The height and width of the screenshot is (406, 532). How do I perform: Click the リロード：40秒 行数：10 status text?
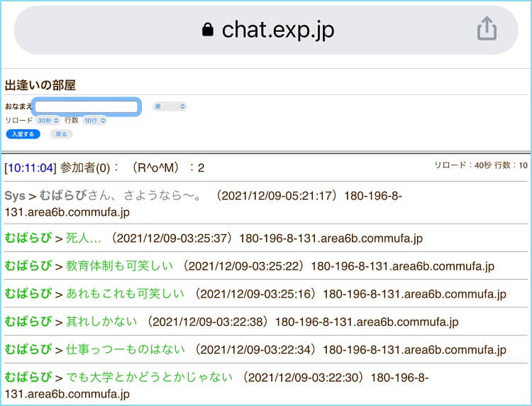point(481,165)
